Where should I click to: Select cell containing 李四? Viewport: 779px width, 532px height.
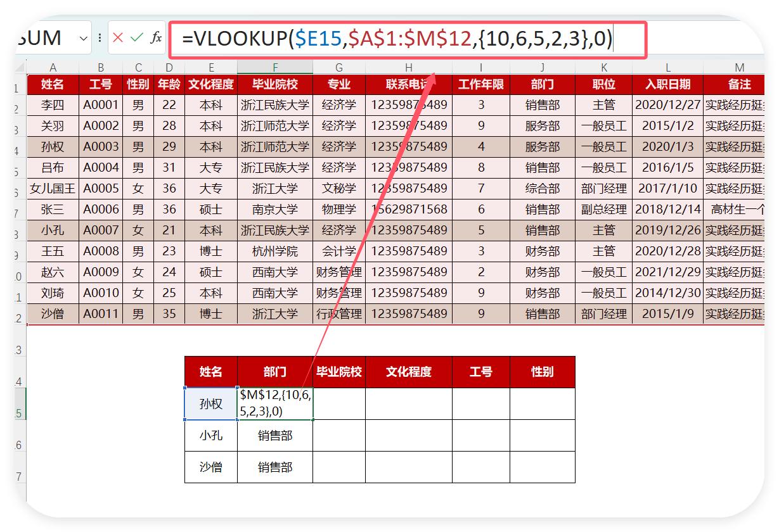coord(53,105)
